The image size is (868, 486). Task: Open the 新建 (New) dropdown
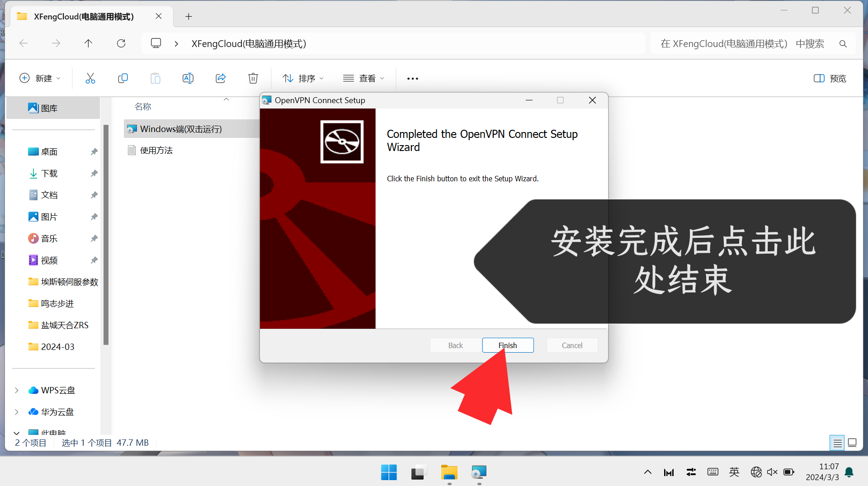point(40,78)
